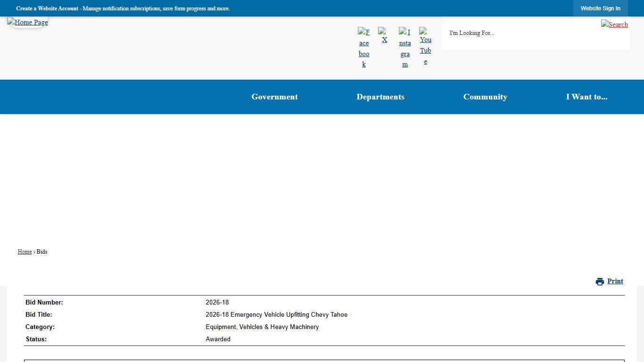Open the Government menu
644x362 pixels.
(274, 97)
